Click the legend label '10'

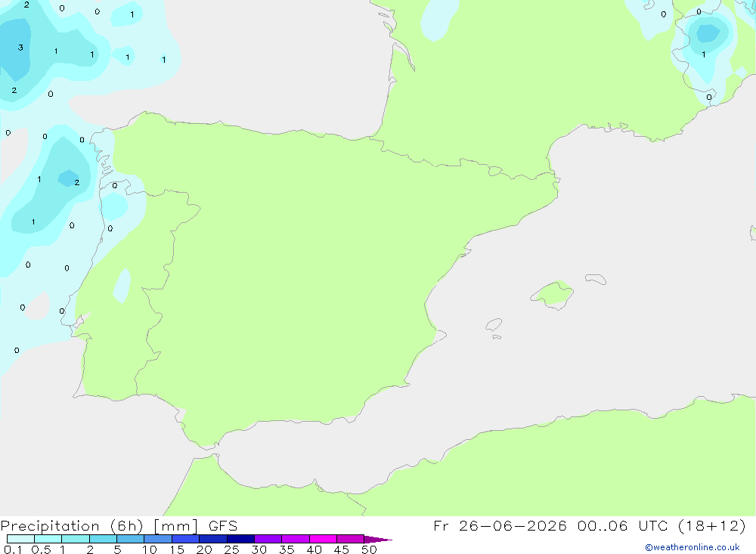150,549
